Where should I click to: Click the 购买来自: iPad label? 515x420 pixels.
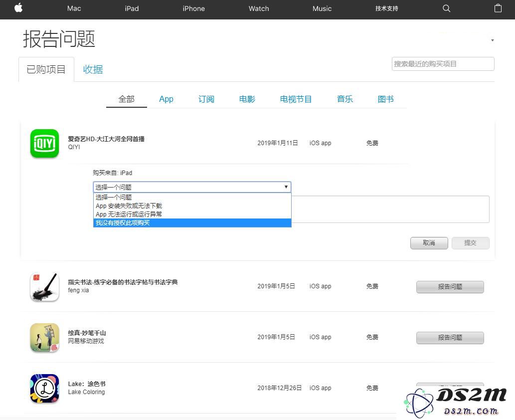pyautogui.click(x=112, y=173)
